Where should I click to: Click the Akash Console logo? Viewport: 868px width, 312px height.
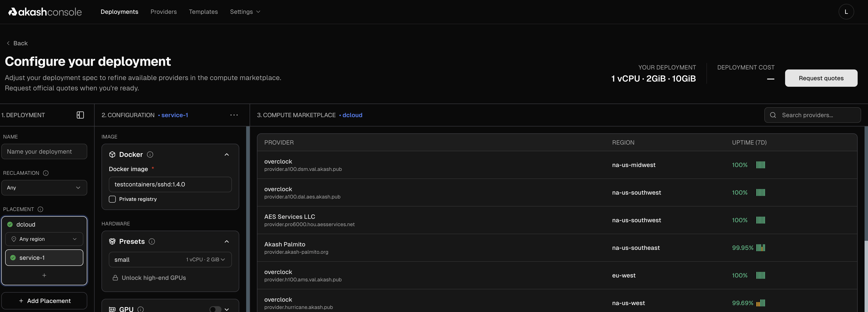click(x=45, y=12)
